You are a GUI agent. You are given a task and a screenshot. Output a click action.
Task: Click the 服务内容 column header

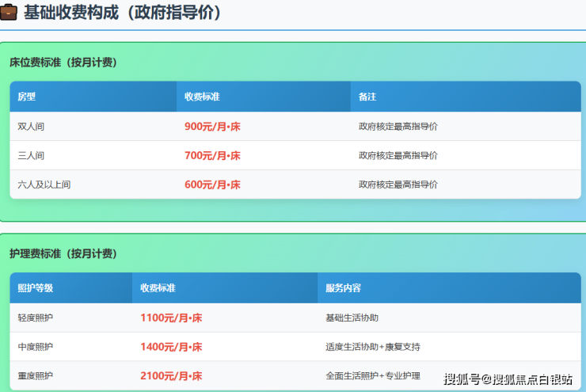[343, 288]
